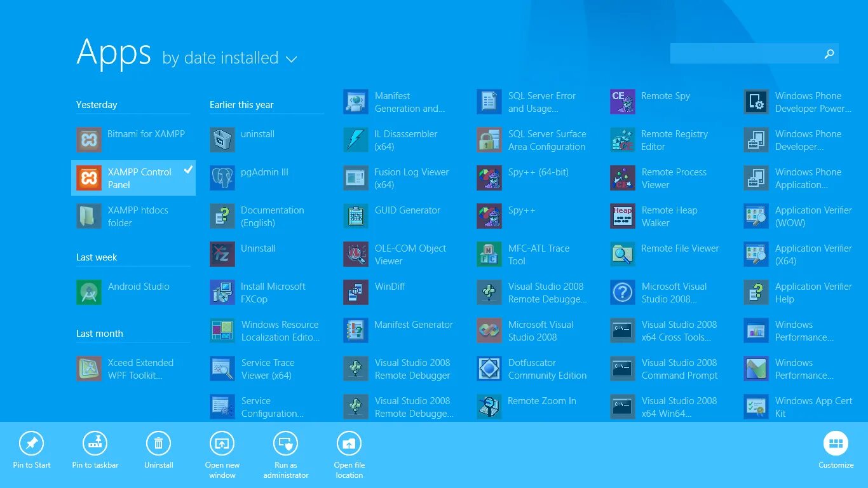
Task: Click the 'Service Configuration' label
Action: (273, 407)
